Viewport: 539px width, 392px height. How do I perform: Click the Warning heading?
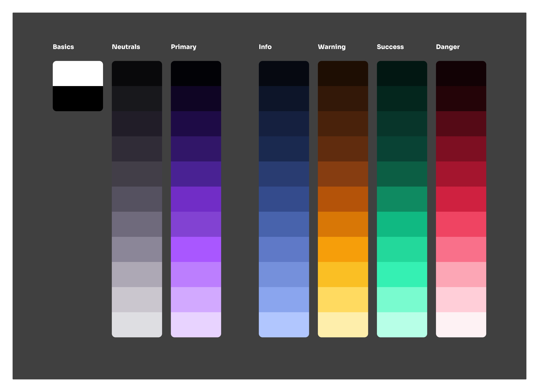[x=332, y=47]
